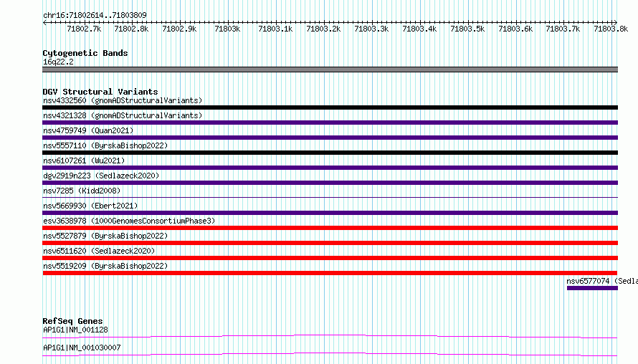
Task: Click the nsv4332560 gnomAD variant label
Action: (x=123, y=100)
